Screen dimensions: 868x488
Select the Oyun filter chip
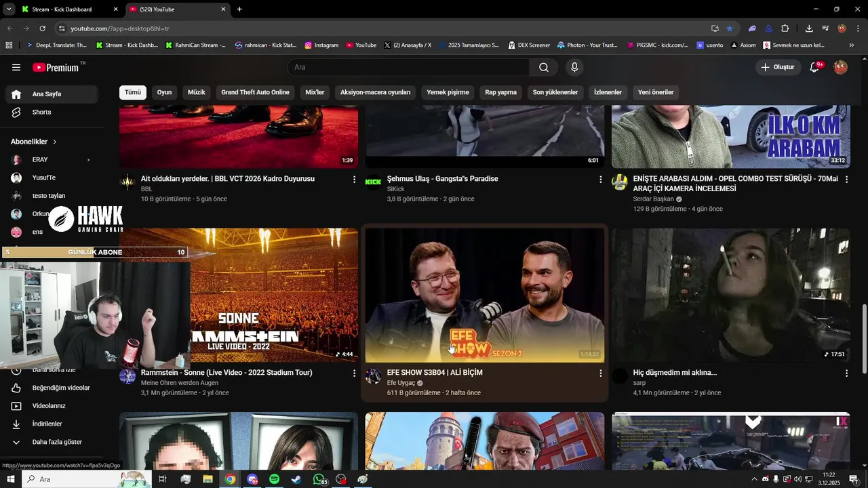[x=164, y=92]
